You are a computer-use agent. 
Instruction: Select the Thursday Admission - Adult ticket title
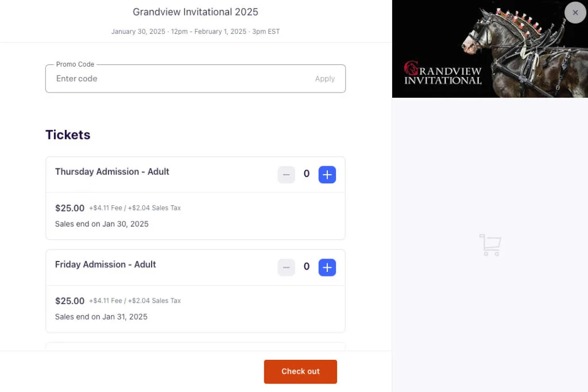click(x=112, y=172)
